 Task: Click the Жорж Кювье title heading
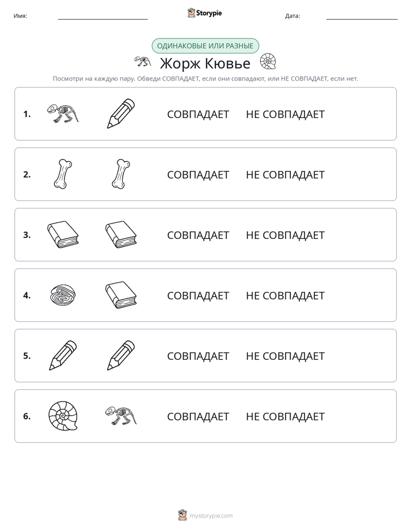[x=205, y=63]
